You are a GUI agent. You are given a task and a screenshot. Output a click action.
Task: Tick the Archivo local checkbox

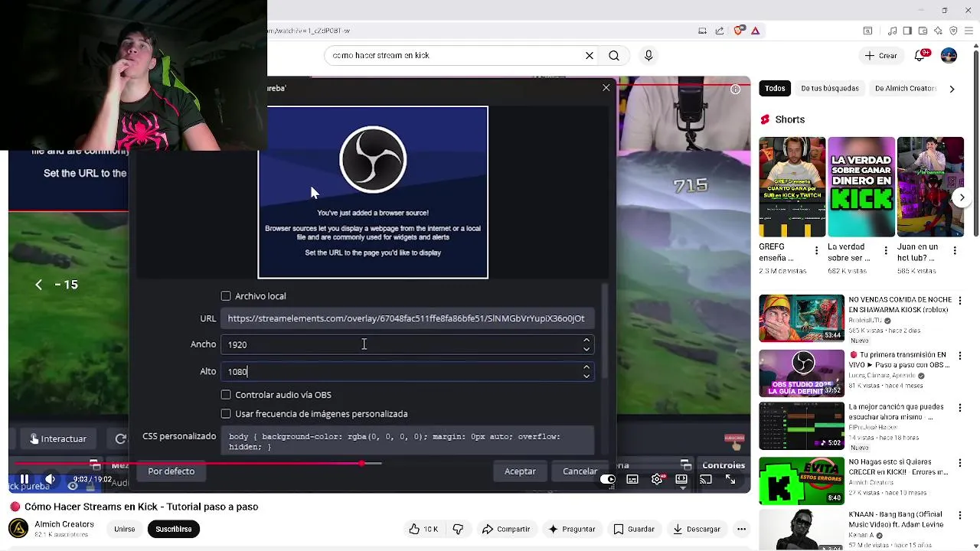pyautogui.click(x=226, y=296)
